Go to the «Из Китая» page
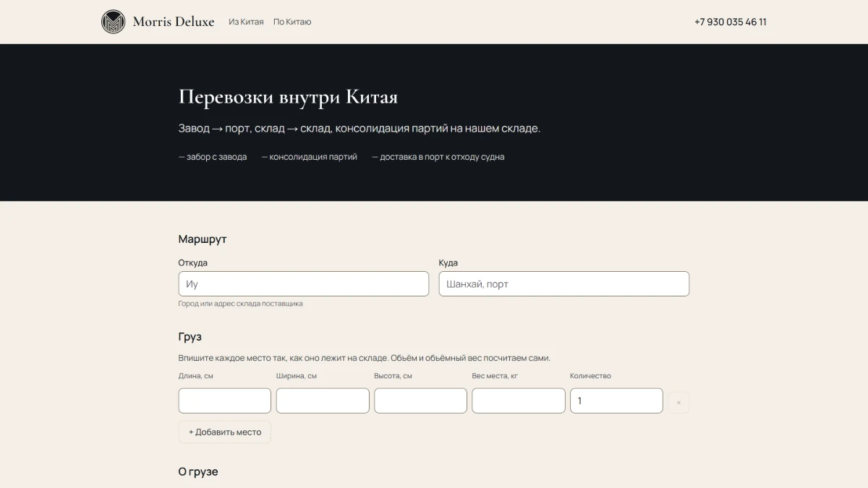 (x=246, y=22)
